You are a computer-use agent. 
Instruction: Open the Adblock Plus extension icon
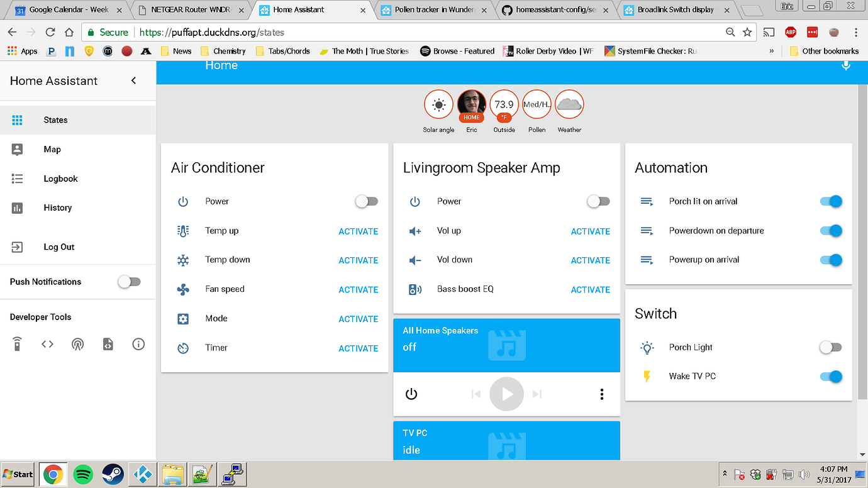click(x=791, y=32)
